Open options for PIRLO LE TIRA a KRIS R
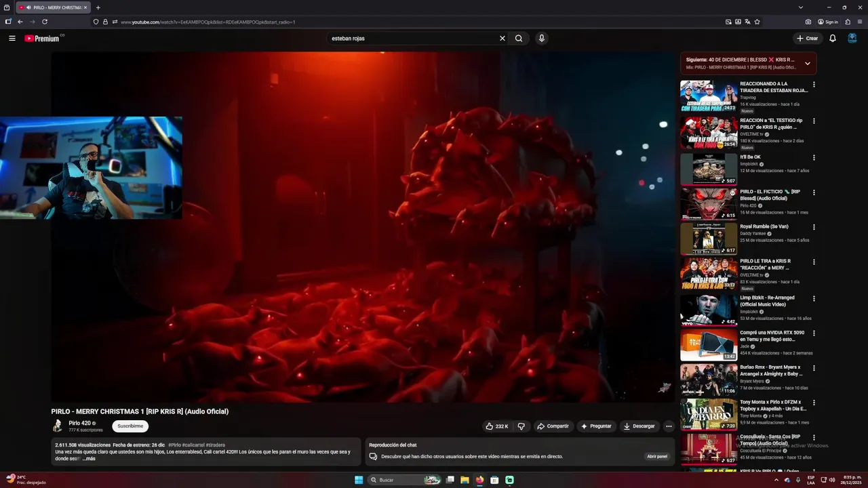 click(814, 262)
